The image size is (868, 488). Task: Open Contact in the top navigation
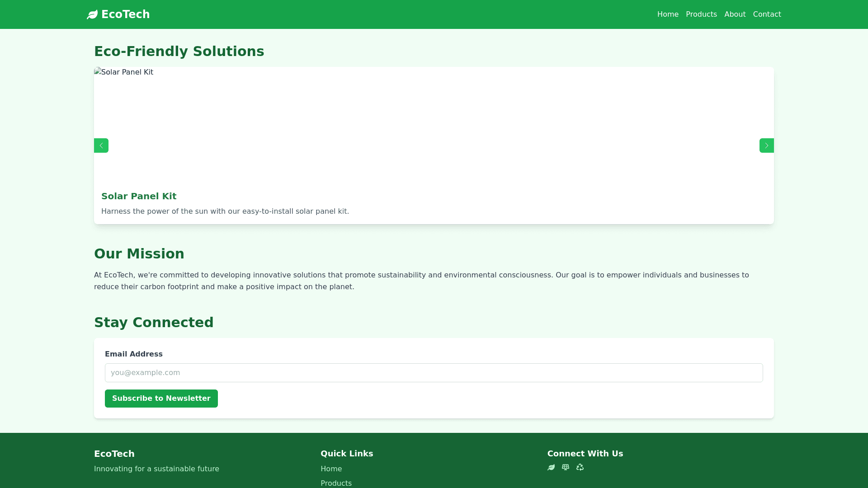coord(767,14)
